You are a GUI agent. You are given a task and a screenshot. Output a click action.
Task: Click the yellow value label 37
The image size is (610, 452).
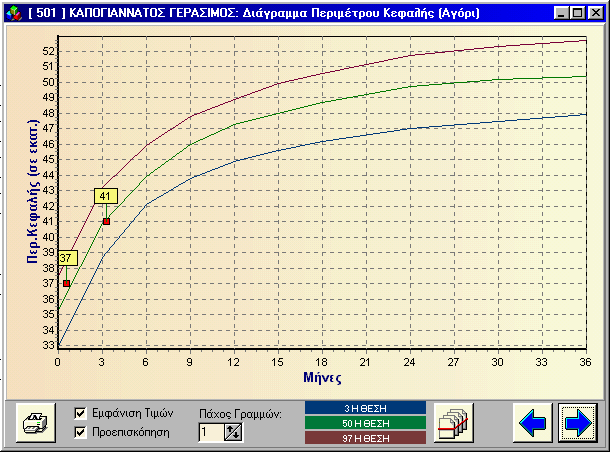(x=67, y=258)
